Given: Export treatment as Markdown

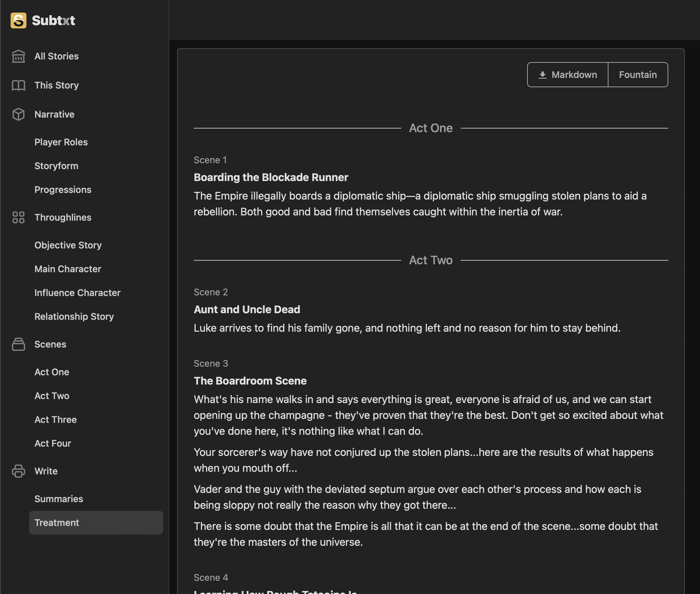Looking at the screenshot, I should [567, 75].
